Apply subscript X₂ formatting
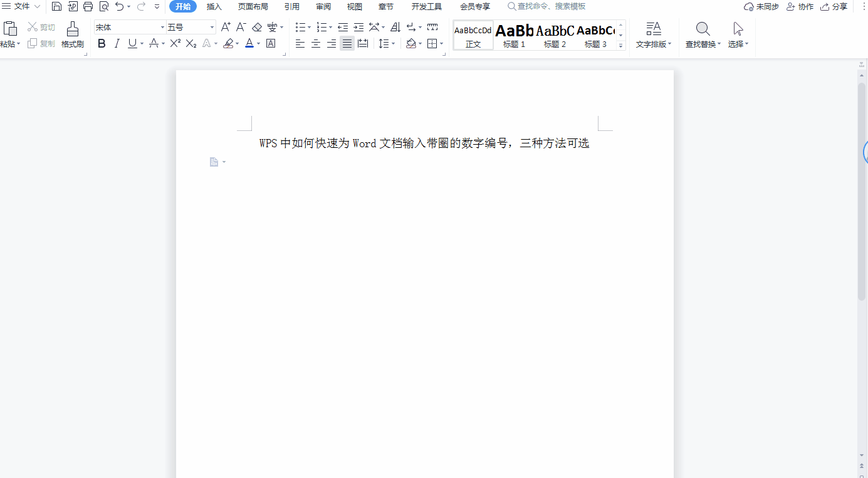The width and height of the screenshot is (868, 478). point(191,43)
